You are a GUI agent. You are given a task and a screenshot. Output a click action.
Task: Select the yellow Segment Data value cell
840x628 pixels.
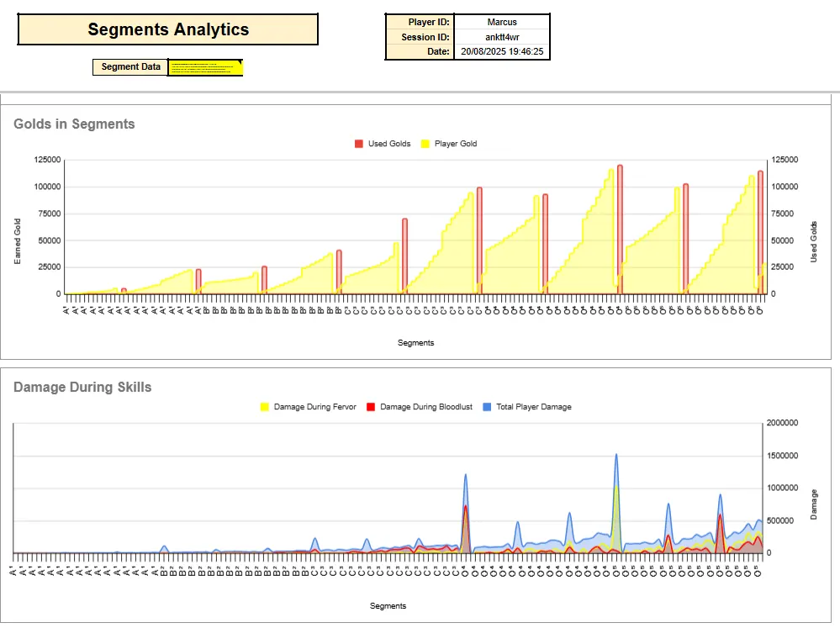(x=205, y=67)
